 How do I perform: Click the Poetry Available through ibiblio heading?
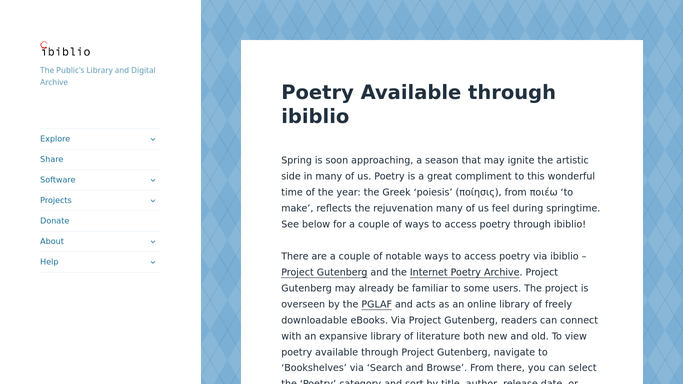pos(418,104)
